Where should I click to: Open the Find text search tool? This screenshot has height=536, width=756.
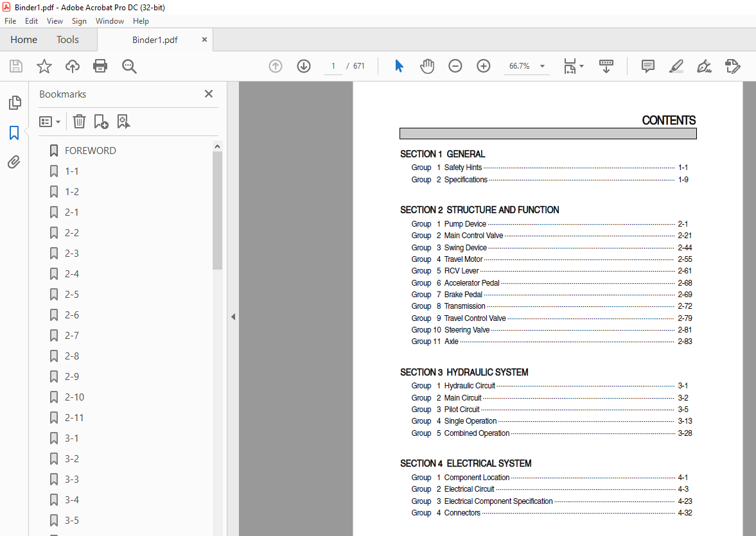point(128,66)
